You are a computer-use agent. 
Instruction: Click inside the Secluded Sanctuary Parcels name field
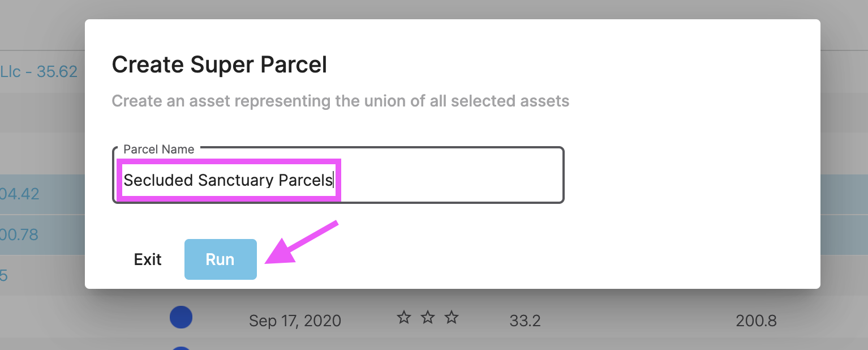(229, 180)
